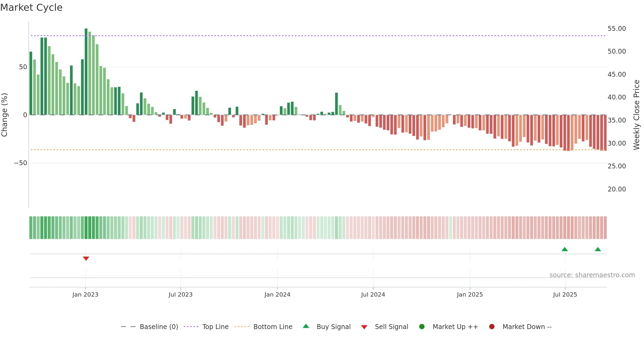Click the Jul 2024 axis label
Viewport: 644px width, 362px height.
pyautogui.click(x=373, y=294)
